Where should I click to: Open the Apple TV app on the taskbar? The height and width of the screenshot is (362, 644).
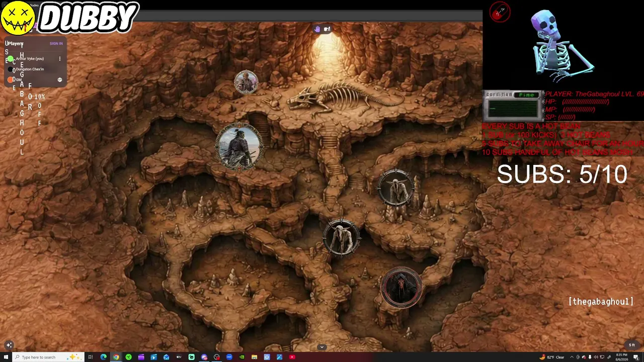point(179,357)
